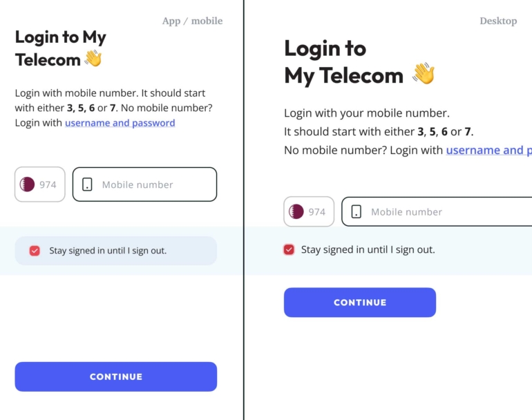The image size is (532, 420).
Task: Open the username and password link in Desktop layout
Action: click(x=488, y=150)
